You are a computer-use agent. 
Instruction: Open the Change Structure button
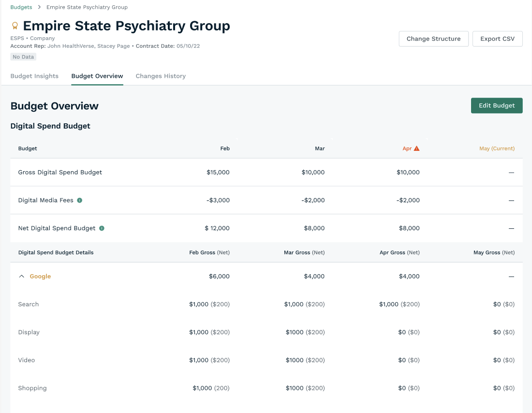(433, 39)
